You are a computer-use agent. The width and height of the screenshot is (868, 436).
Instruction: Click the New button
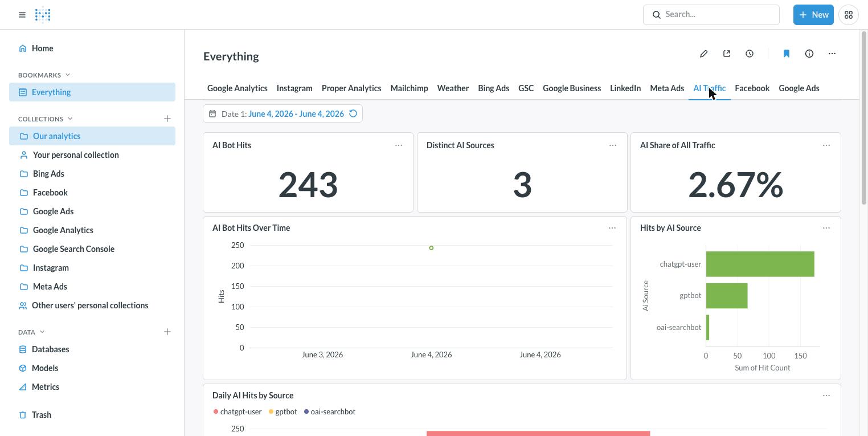813,15
